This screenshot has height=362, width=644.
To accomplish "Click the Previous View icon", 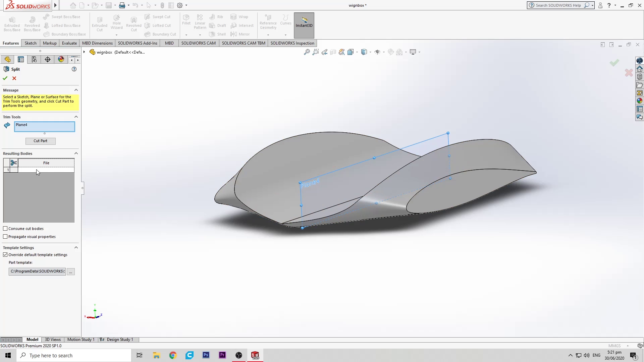I will pyautogui.click(x=324, y=52).
